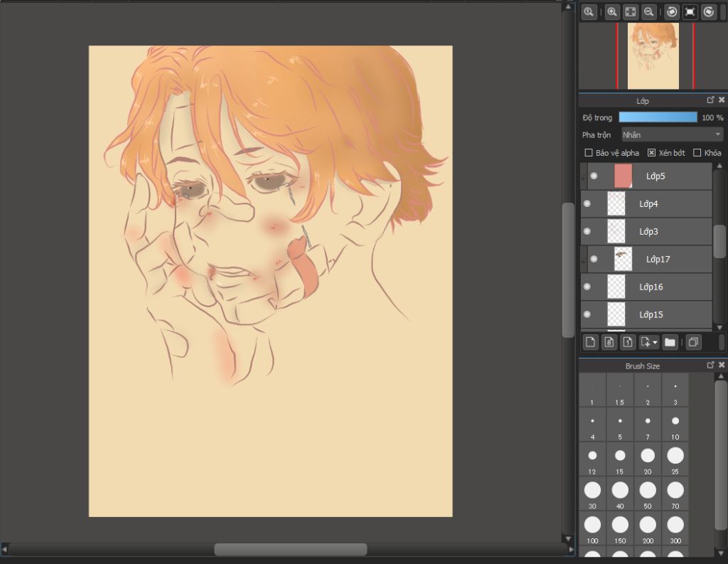Undock the Lớp panel
This screenshot has width=728, height=564.
click(x=710, y=100)
